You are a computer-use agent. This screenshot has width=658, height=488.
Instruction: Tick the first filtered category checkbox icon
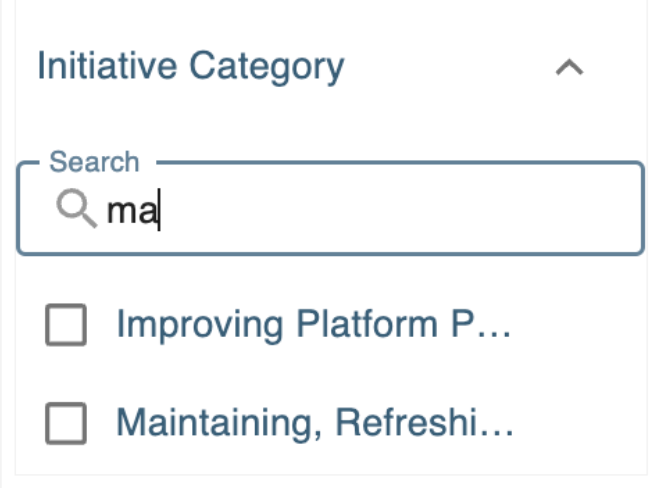point(66,326)
